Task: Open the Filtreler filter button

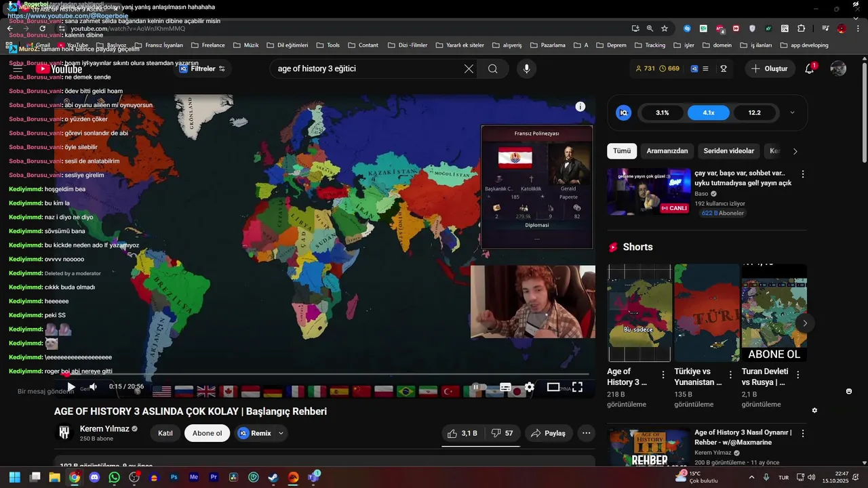Action: [203, 68]
